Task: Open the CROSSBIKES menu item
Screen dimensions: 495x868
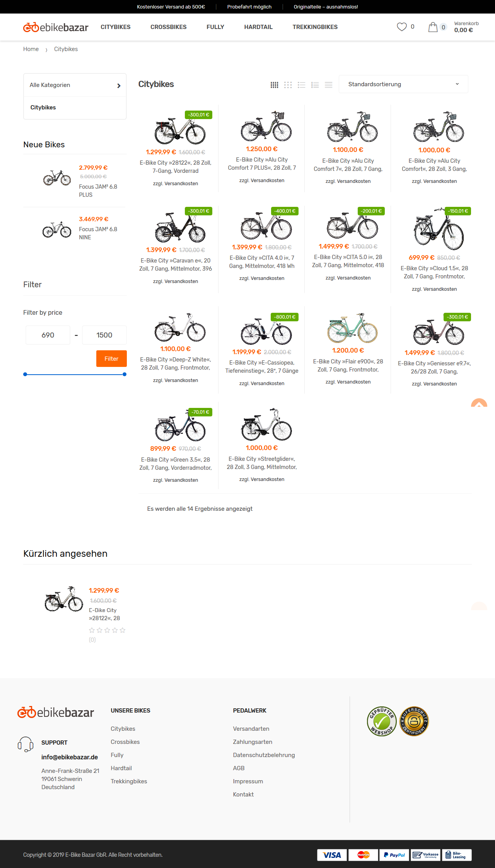Action: [x=169, y=27]
